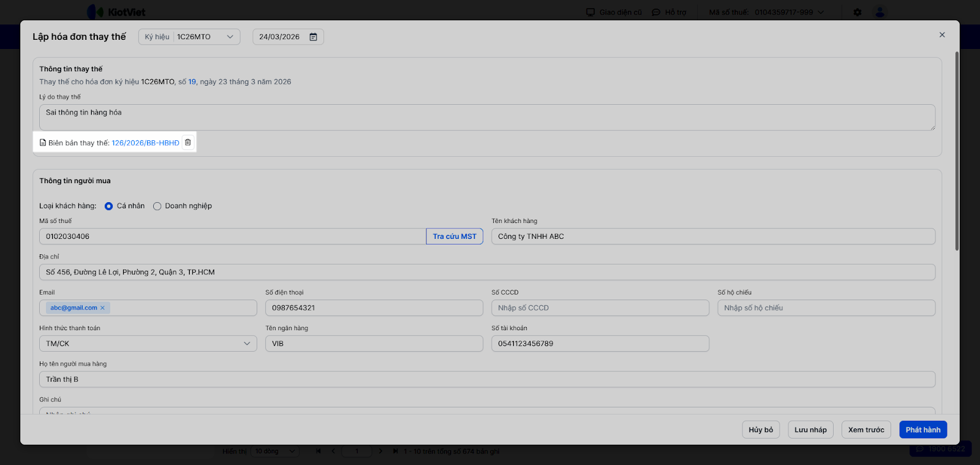Delete the replacement minutes attachment (trash icon)
980x465 pixels.
(x=188, y=143)
